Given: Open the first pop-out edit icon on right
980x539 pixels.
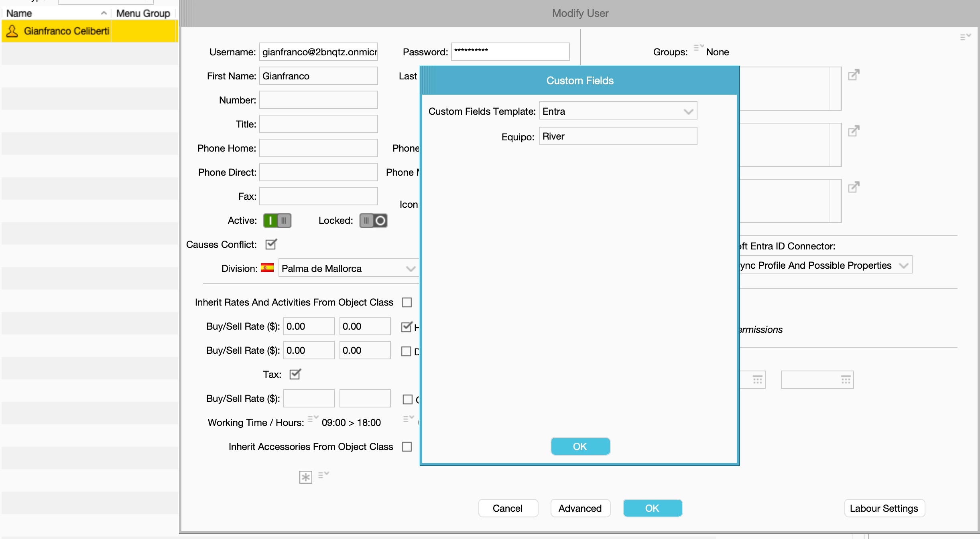Looking at the screenshot, I should tap(854, 75).
